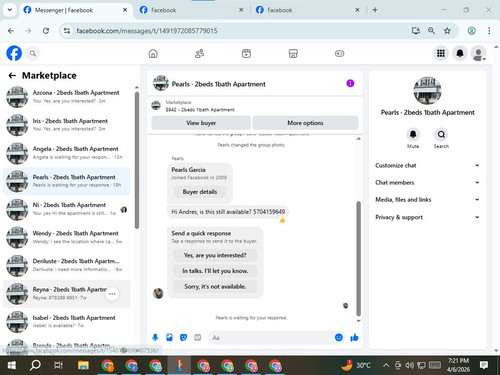Viewport: 500px width, 375px height.
Task: Choose a GIF icon
Action: tap(198, 337)
